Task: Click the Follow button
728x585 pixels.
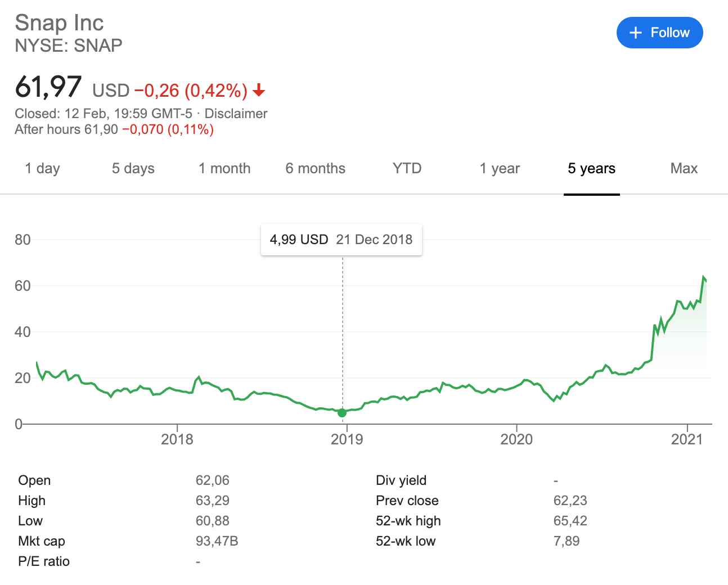Action: click(659, 33)
